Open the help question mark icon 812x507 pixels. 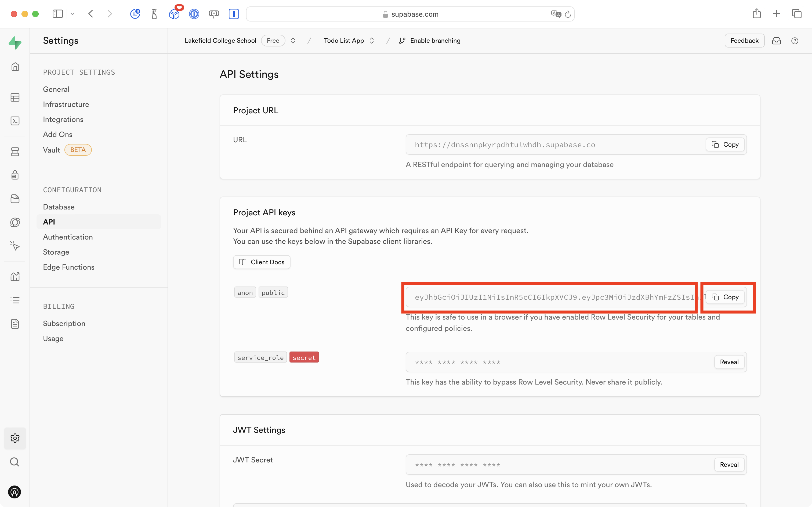pos(795,41)
